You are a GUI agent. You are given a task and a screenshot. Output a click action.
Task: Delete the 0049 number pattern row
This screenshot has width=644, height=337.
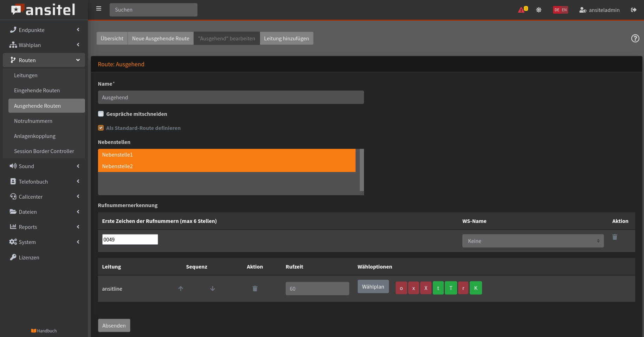[x=614, y=237]
